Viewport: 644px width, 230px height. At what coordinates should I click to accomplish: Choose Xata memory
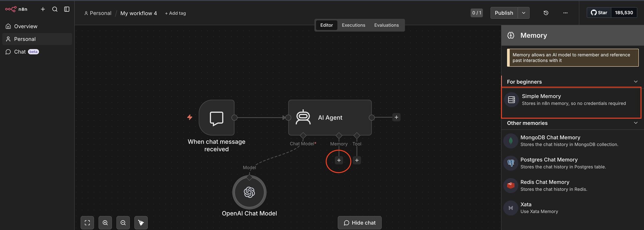click(x=572, y=208)
